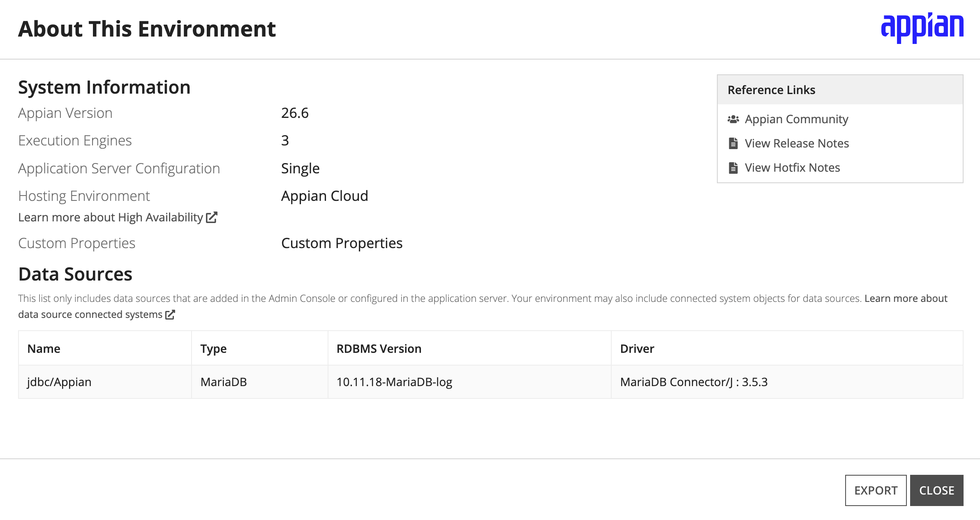
Task: Select the Name column header
Action: (105, 348)
